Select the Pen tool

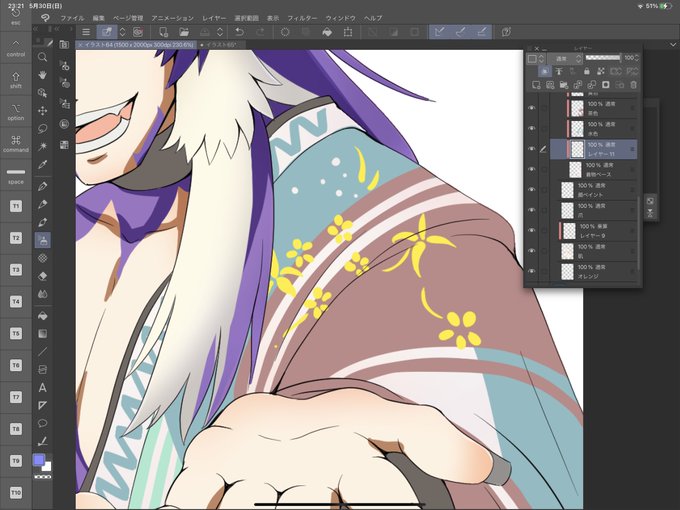click(x=42, y=186)
